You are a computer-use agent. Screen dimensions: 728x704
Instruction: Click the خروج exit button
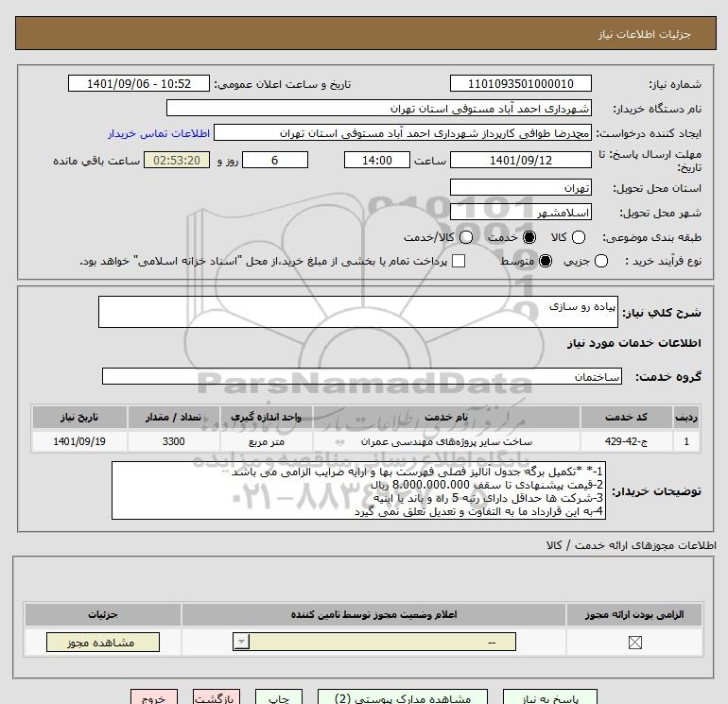pos(154,697)
